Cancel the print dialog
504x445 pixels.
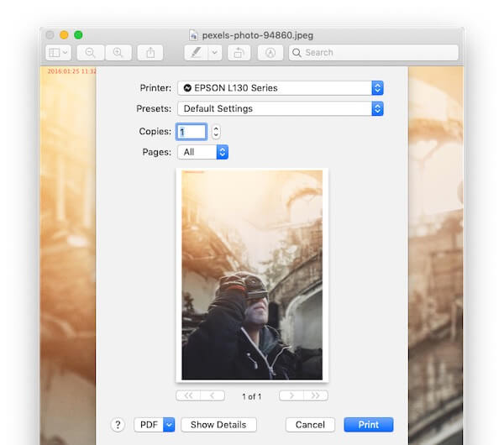pyautogui.click(x=310, y=425)
